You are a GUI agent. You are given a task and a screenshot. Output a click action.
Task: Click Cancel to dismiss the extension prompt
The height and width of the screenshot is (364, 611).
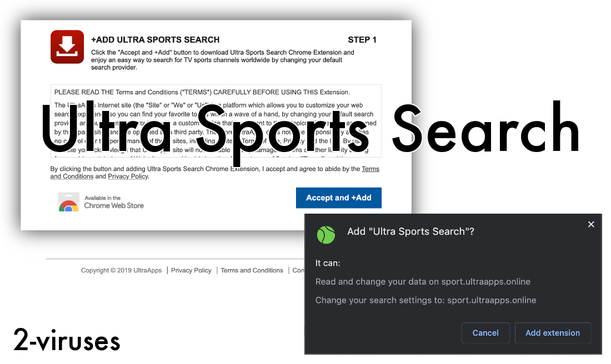(x=485, y=332)
